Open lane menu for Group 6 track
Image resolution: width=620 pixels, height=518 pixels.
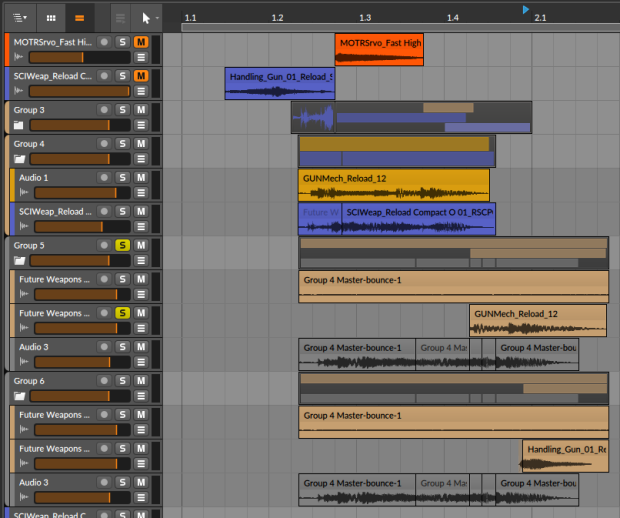pos(141,396)
